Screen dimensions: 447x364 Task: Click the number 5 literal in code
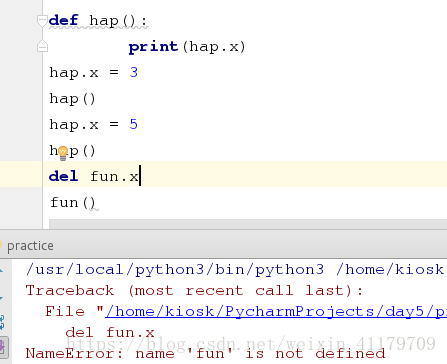click(x=134, y=124)
